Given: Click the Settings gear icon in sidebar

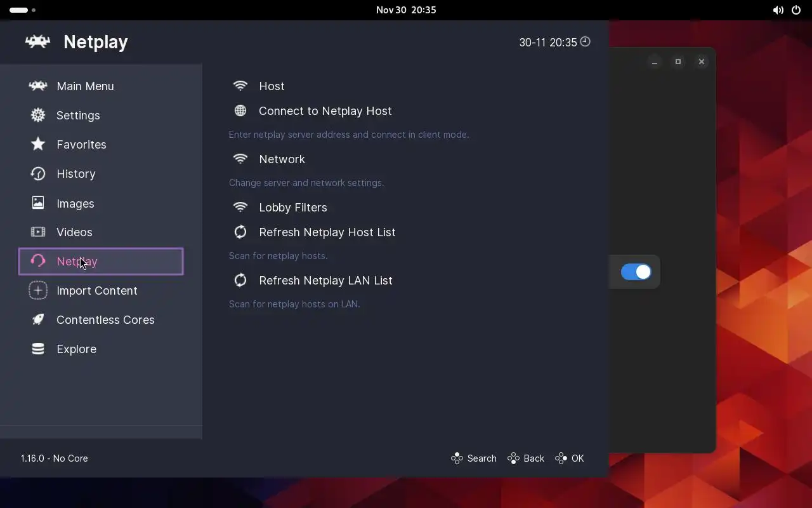Looking at the screenshot, I should point(38,115).
